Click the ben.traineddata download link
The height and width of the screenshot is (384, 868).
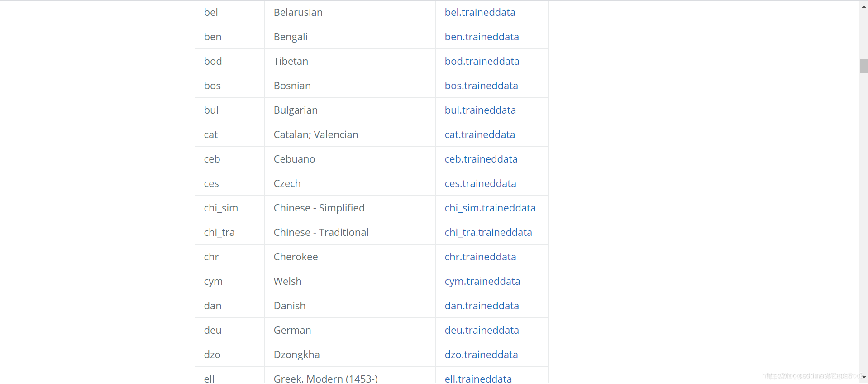482,37
